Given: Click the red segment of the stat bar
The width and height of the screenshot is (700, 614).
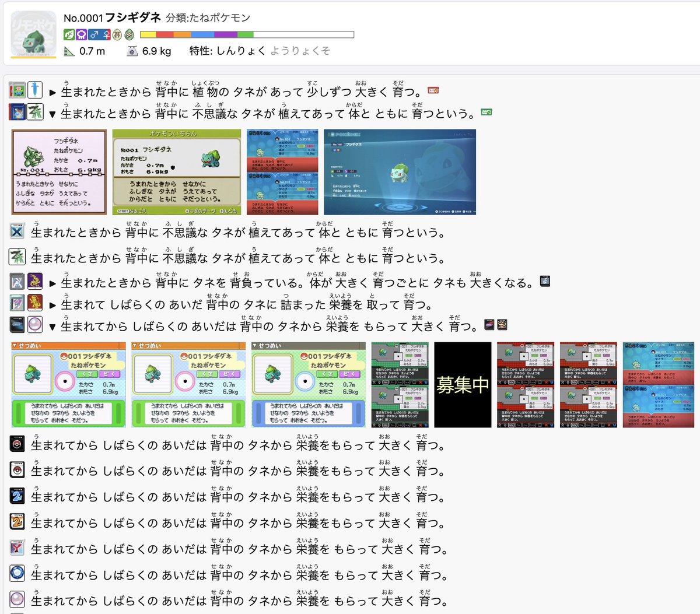Looking at the screenshot, I should (165, 35).
